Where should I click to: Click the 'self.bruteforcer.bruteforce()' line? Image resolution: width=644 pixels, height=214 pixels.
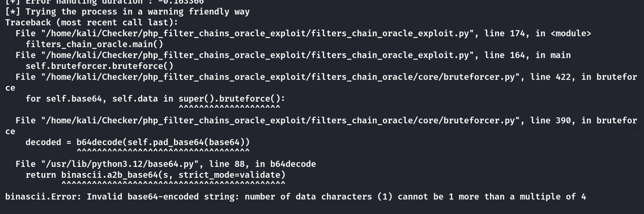point(99,66)
